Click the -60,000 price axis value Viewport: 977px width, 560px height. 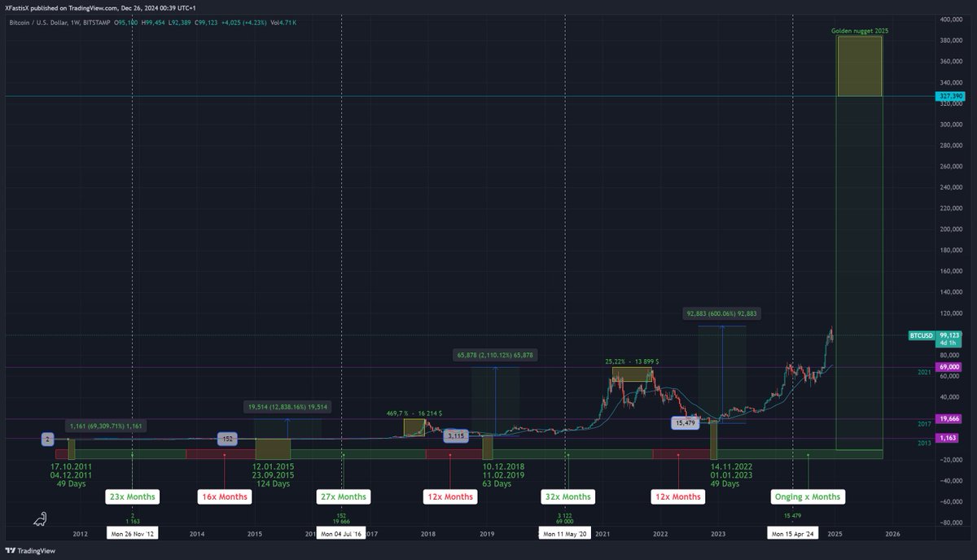click(952, 502)
